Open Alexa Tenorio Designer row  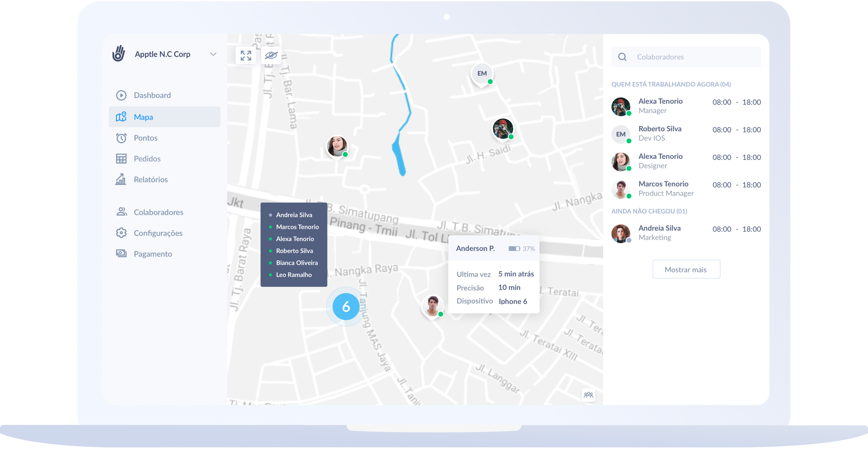686,161
